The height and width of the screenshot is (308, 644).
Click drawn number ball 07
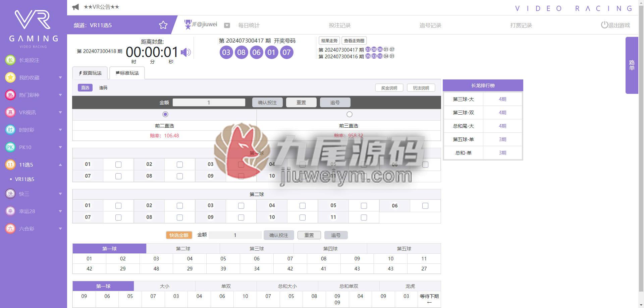tap(287, 52)
